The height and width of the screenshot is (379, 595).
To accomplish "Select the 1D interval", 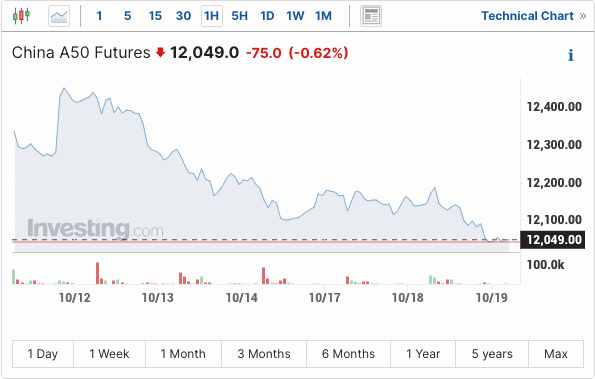I will (x=267, y=16).
